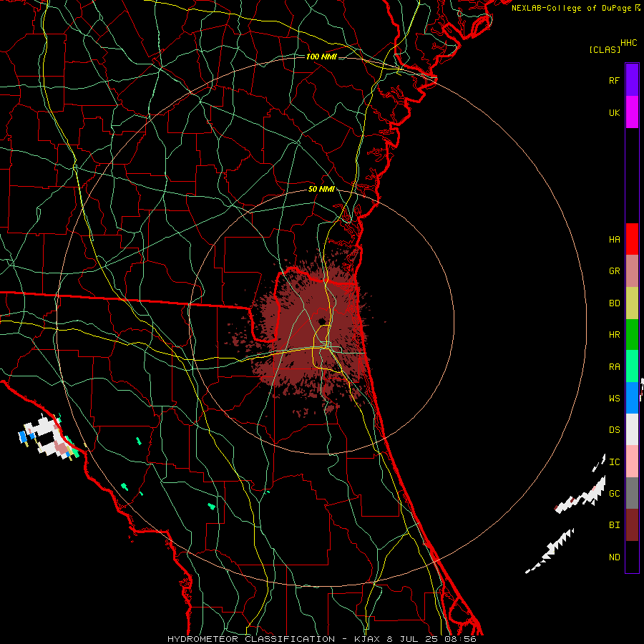
Task: Click the "HYDROMETEOR CLASSIFICATION" caption text
Action: coord(251,639)
